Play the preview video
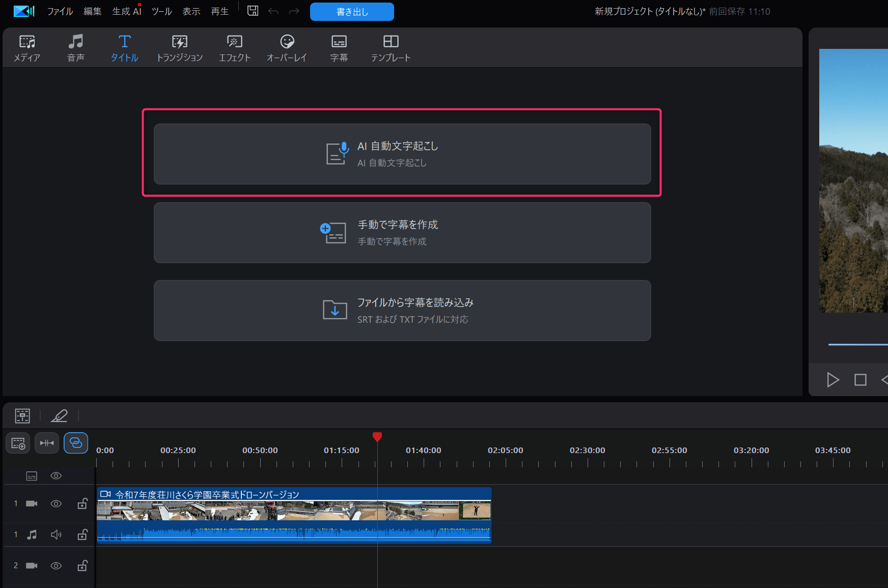 click(832, 380)
